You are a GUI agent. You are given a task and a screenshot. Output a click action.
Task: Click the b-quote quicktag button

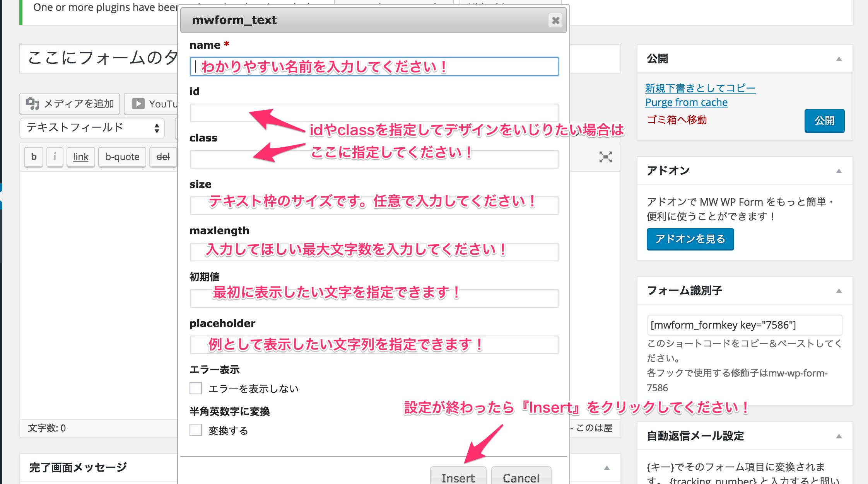tap(122, 157)
